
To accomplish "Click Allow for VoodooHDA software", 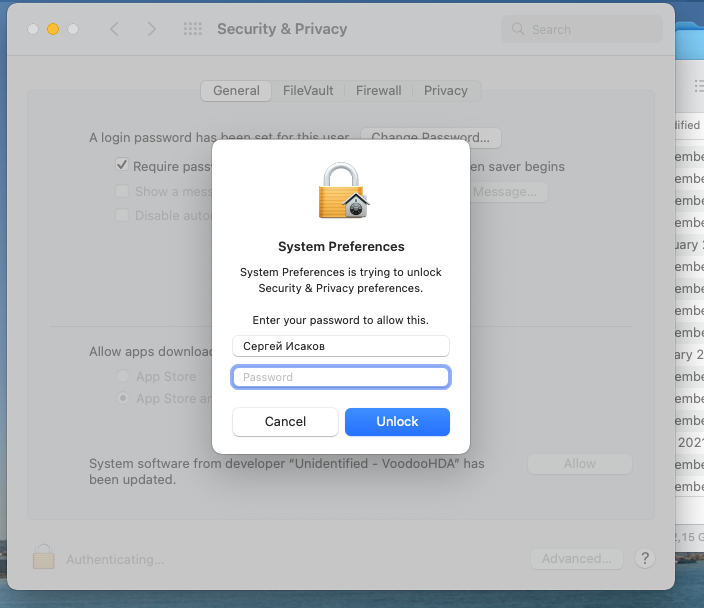I will pyautogui.click(x=580, y=464).
